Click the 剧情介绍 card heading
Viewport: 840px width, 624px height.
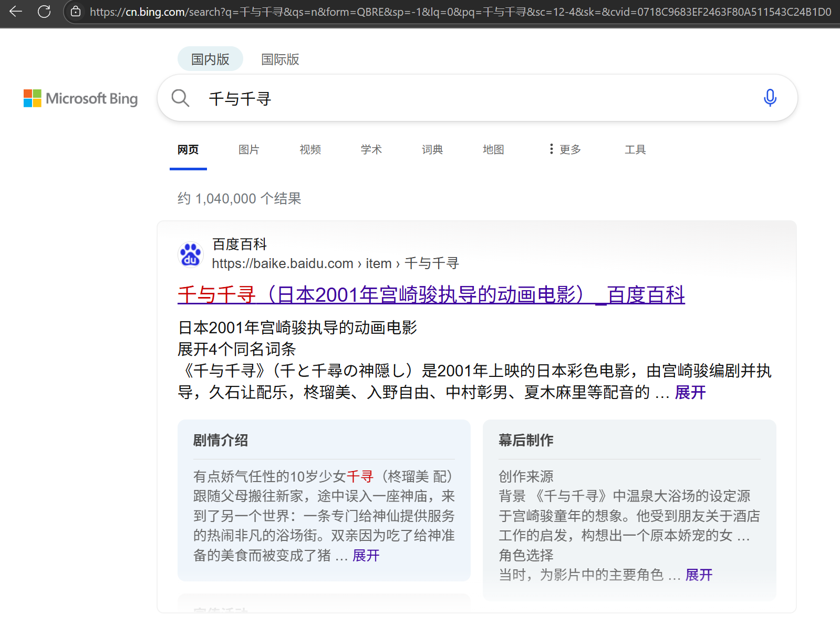[x=221, y=441]
